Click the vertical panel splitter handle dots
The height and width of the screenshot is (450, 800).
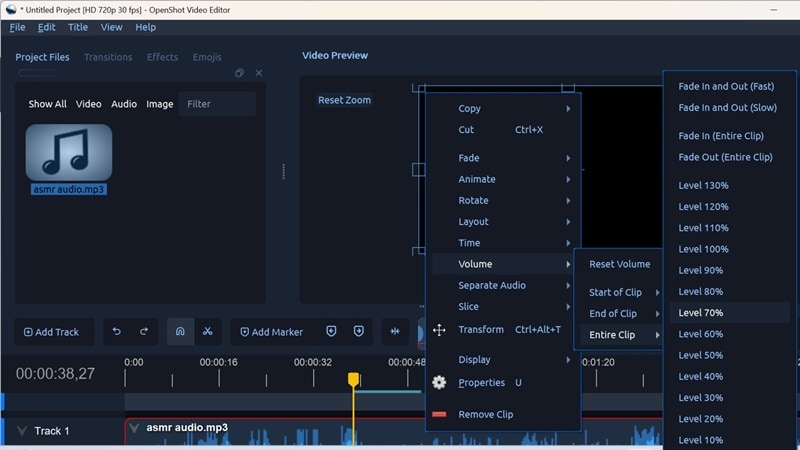(284, 171)
